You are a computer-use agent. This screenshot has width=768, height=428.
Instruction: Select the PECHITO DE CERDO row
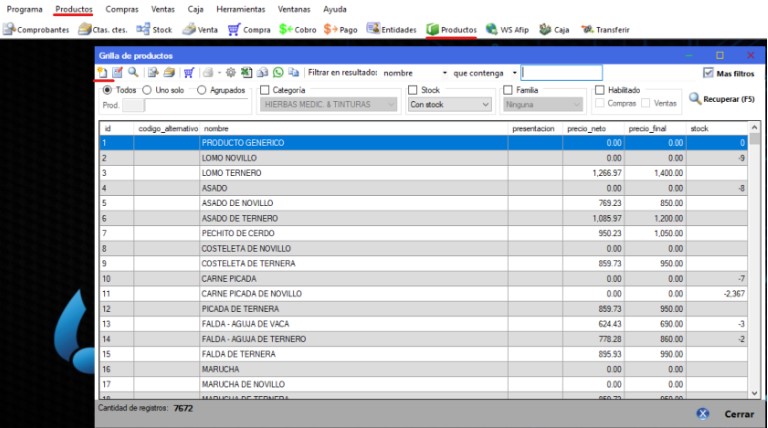click(x=424, y=233)
